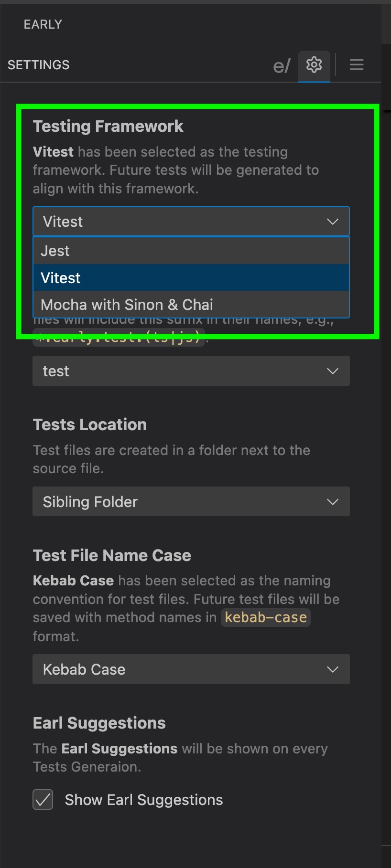Click the Earl Suggestions section heading

99,723
